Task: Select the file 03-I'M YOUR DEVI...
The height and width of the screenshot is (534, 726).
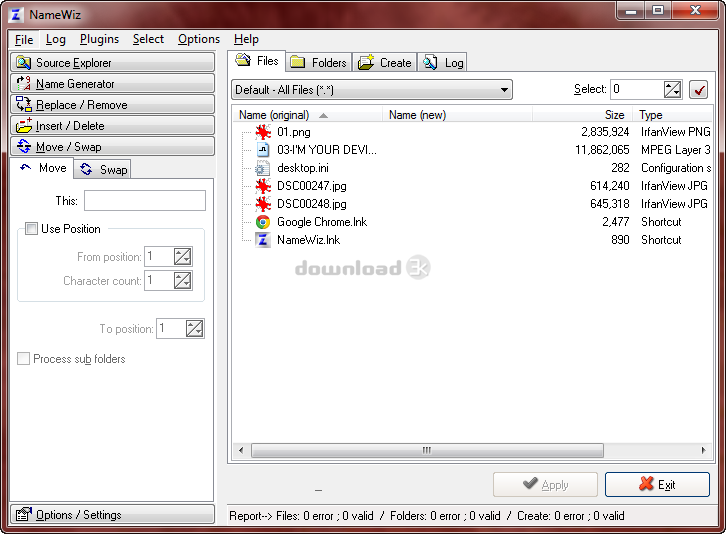Action: (x=326, y=150)
